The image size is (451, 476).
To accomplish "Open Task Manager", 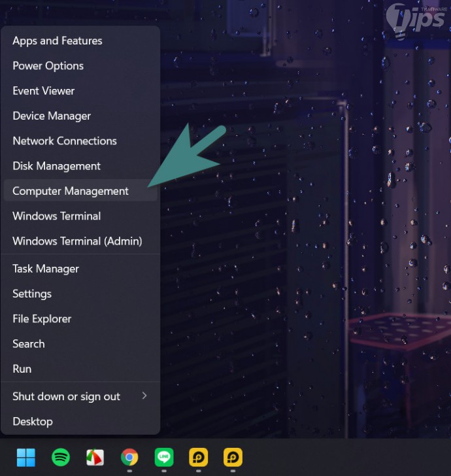I will (x=80, y=269).
